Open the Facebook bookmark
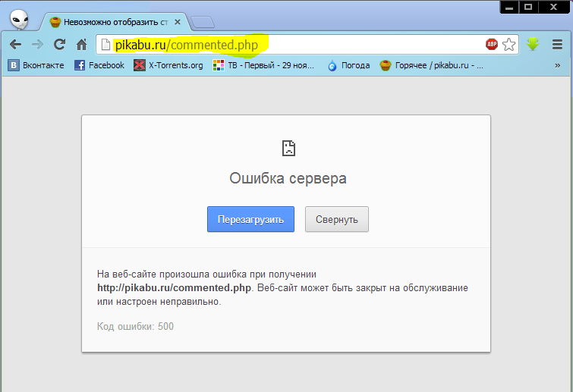The image size is (573, 392). pos(99,65)
